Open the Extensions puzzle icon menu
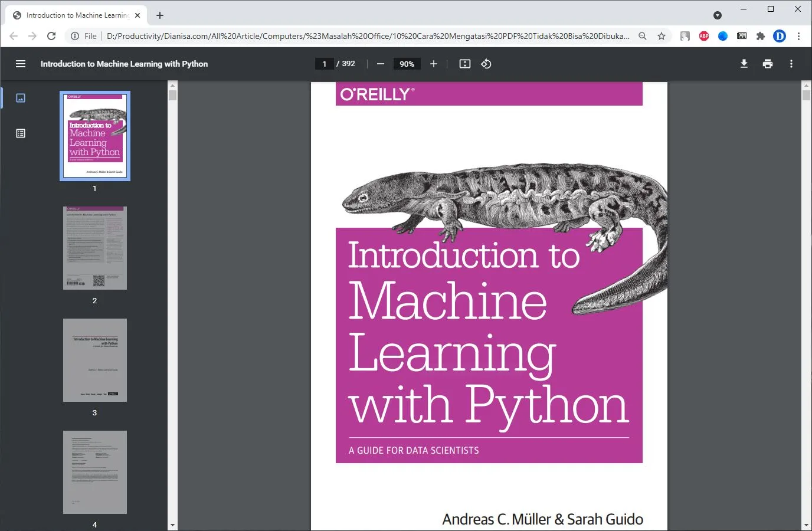Viewport: 812px width, 531px height. [761, 36]
